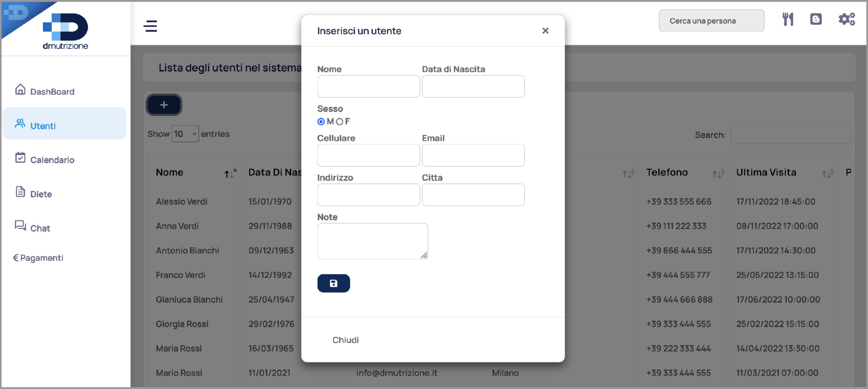The image size is (868, 389).
Task: Click the Milano city cell
Action: pos(505,373)
